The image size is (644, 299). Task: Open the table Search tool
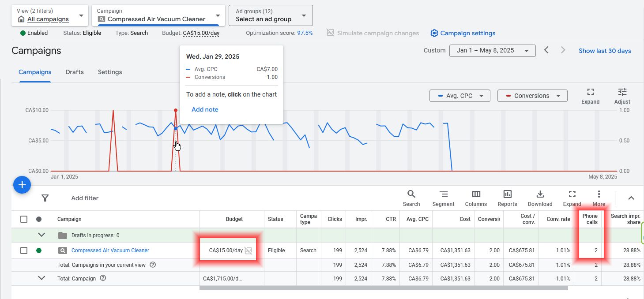(x=411, y=198)
